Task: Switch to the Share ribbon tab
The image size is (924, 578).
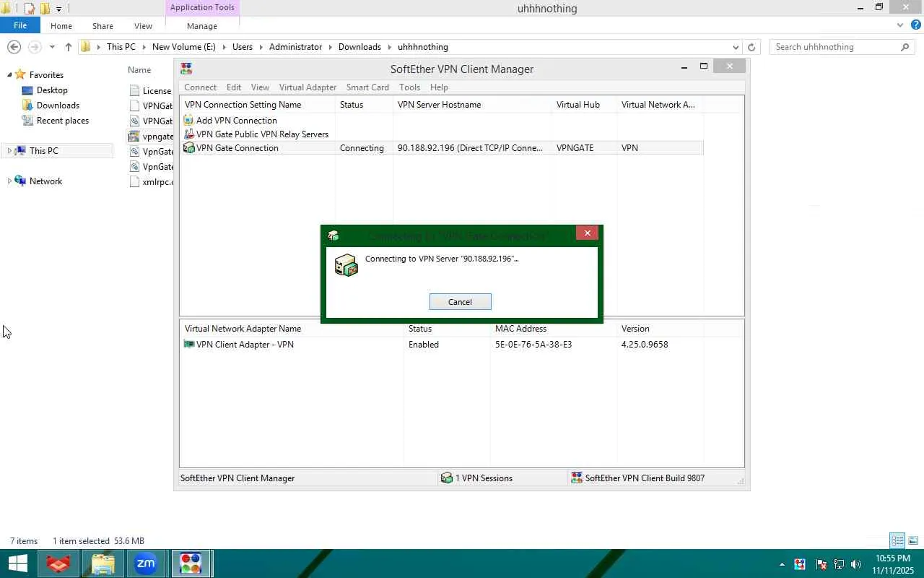Action: coord(103,26)
